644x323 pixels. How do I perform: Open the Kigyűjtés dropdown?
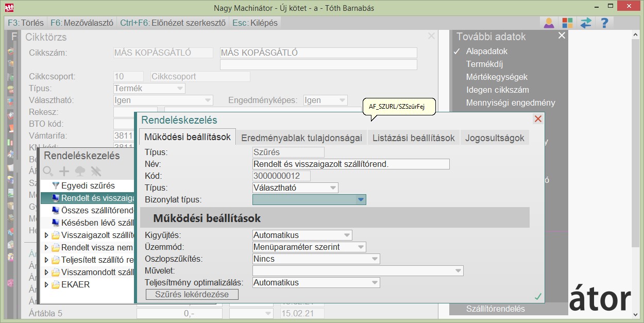pos(347,235)
